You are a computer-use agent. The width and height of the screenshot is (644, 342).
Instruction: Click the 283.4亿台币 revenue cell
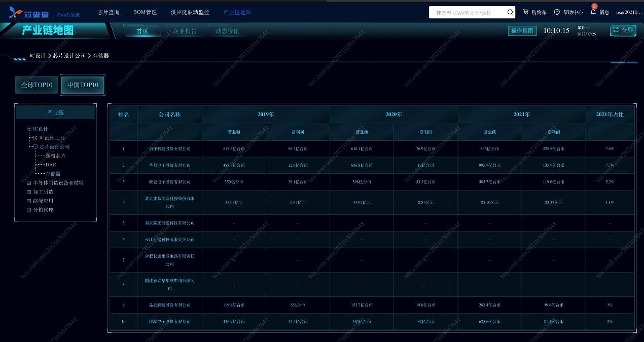pos(490,305)
